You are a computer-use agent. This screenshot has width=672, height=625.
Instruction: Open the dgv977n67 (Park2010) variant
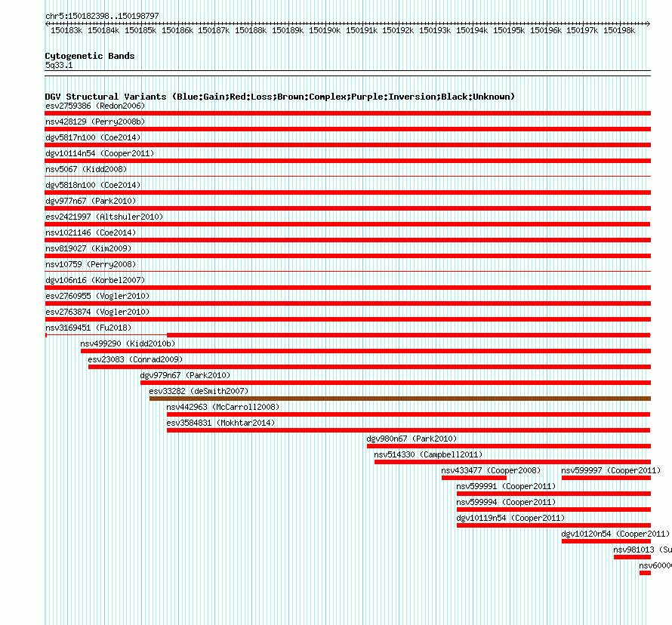pos(91,201)
